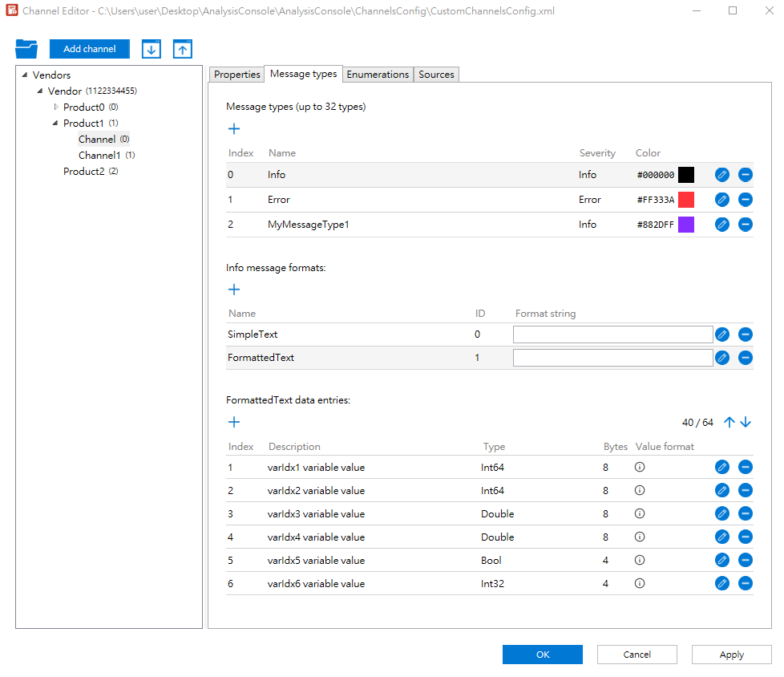Click the import down-arrow toolbar icon
Image resolution: width=784 pixels, height=677 pixels.
(152, 49)
